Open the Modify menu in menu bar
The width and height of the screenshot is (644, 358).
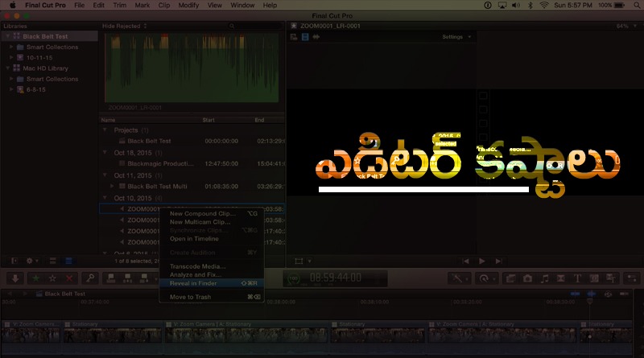coord(188,5)
